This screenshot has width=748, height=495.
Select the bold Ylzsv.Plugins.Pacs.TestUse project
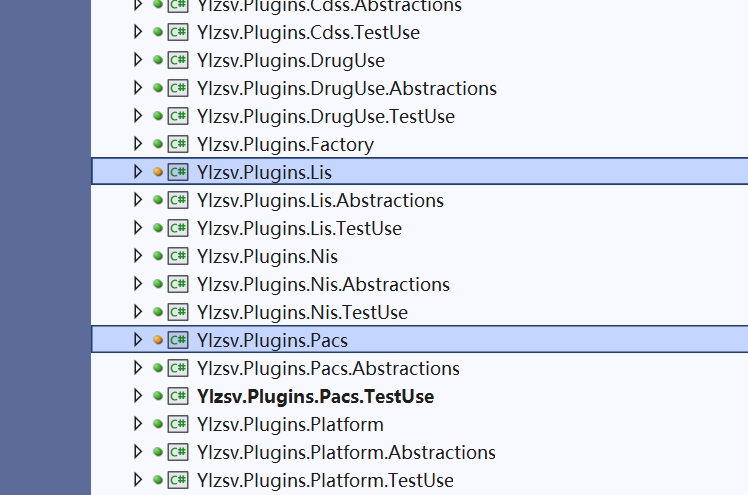point(315,396)
